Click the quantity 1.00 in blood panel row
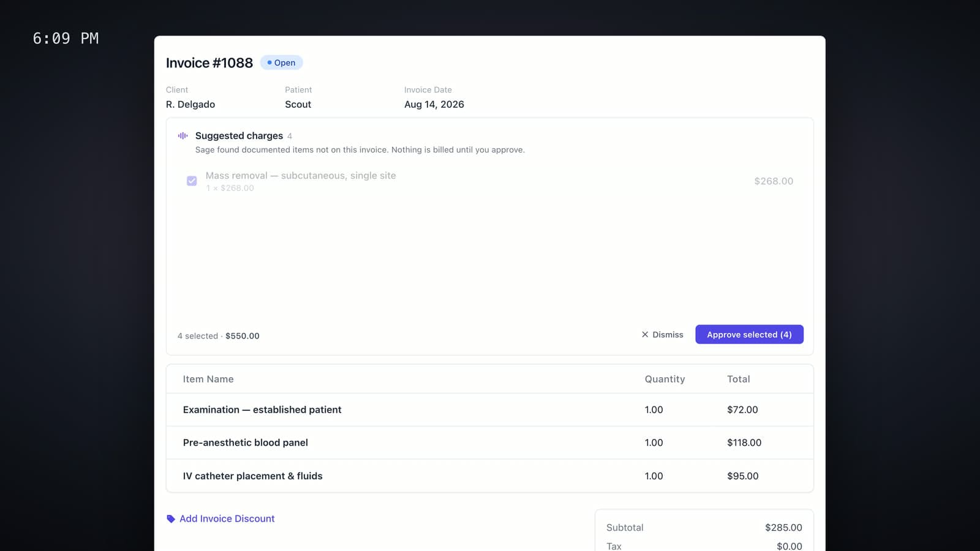Image resolution: width=980 pixels, height=551 pixels. [654, 443]
